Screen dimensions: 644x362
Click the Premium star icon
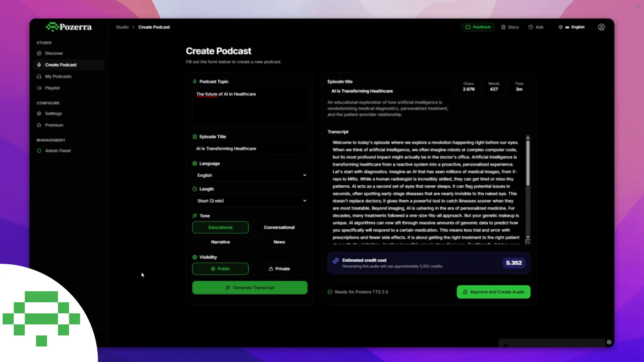(x=39, y=125)
